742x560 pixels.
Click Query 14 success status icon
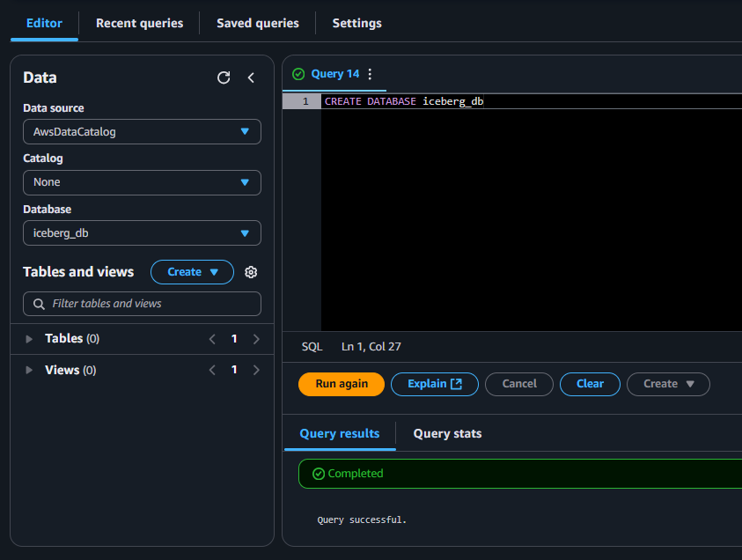pyautogui.click(x=298, y=74)
